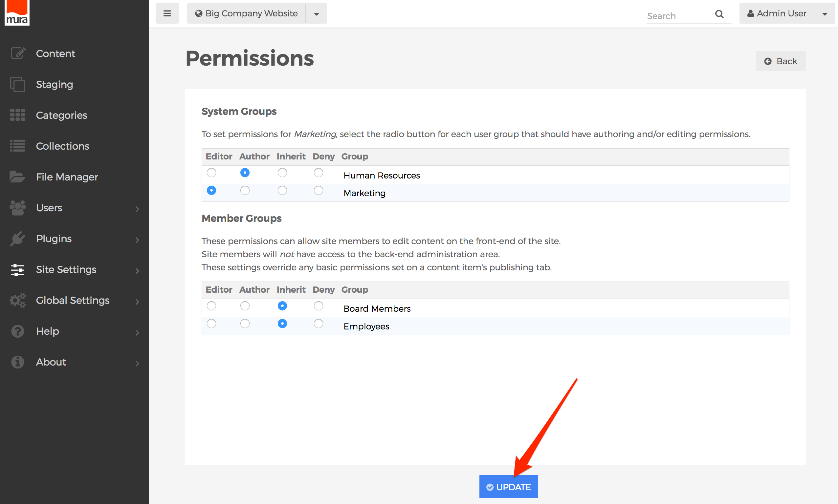This screenshot has width=838, height=504.
Task: Click the search magnifier icon
Action: [x=719, y=14]
